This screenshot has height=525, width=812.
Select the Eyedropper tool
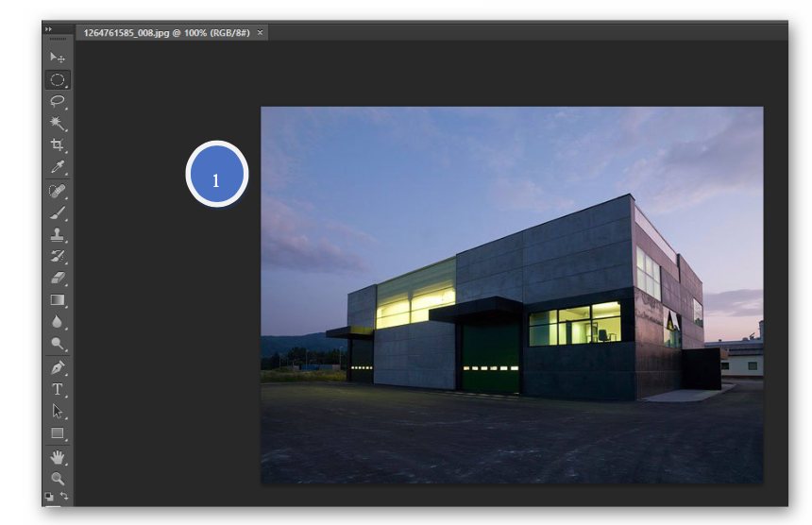pyautogui.click(x=58, y=167)
